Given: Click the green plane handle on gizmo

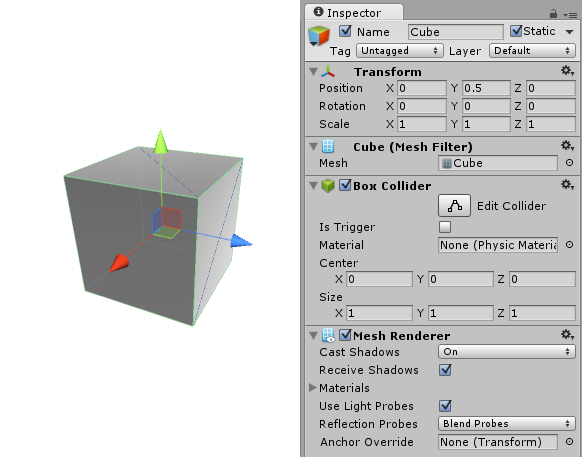Looking at the screenshot, I should pyautogui.click(x=167, y=233).
